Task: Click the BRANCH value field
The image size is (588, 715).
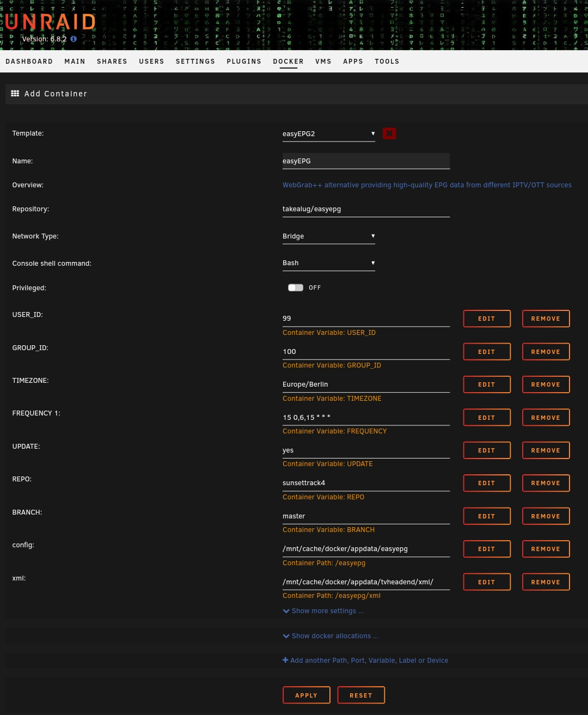Action: [366, 516]
